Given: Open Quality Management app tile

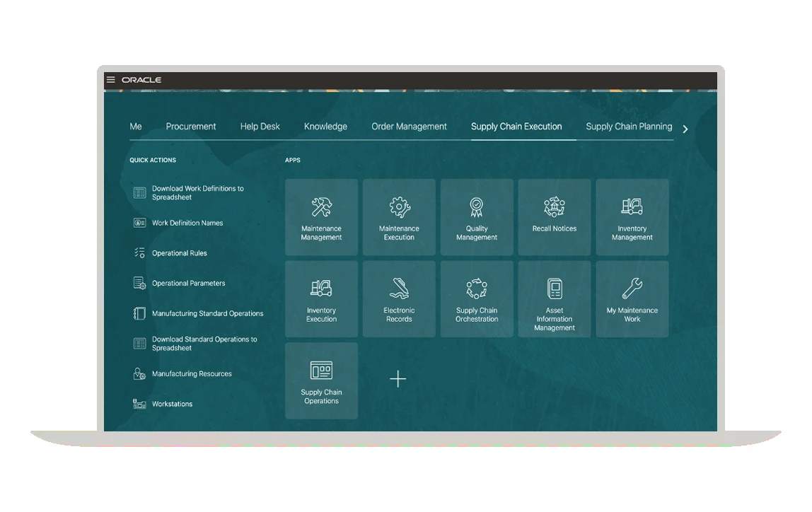Looking at the screenshot, I should point(477,217).
